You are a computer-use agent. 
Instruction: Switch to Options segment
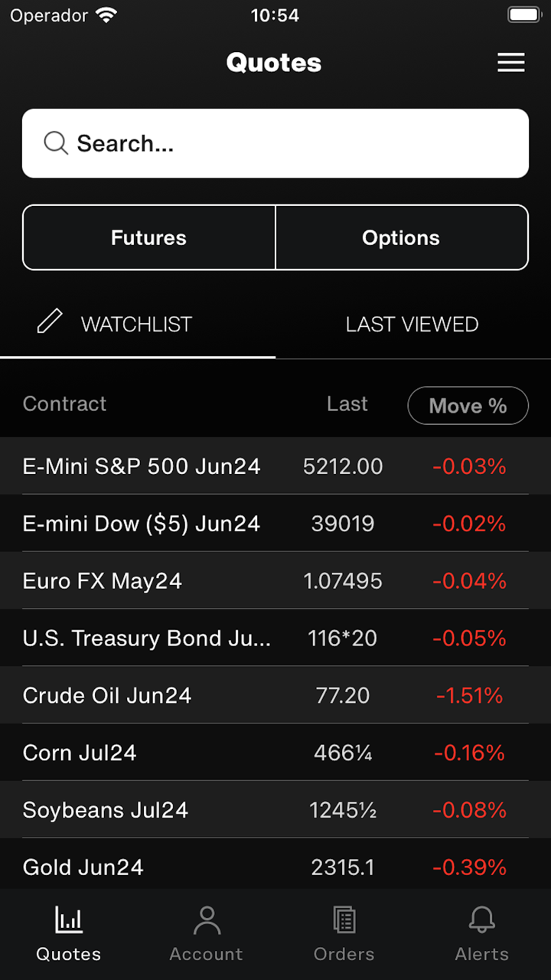401,237
